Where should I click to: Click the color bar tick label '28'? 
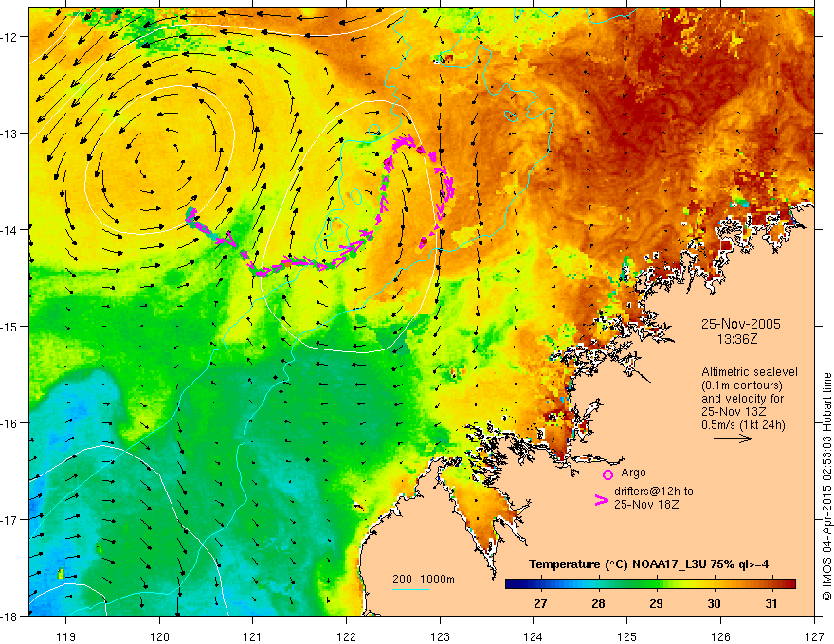pyautogui.click(x=598, y=603)
